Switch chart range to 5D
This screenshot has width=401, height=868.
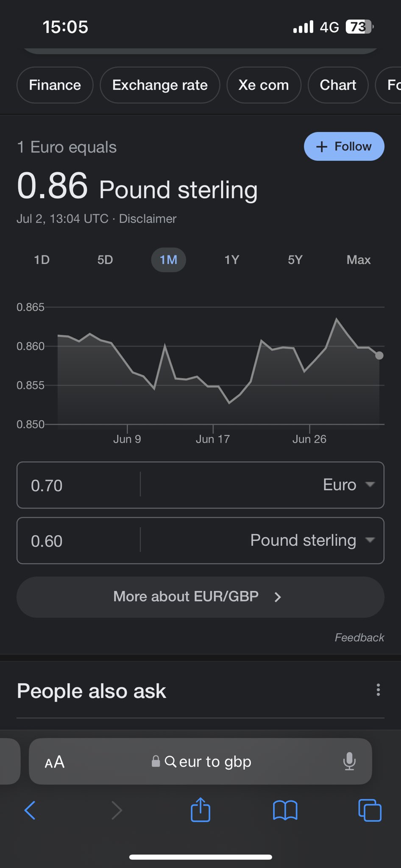[x=105, y=260]
